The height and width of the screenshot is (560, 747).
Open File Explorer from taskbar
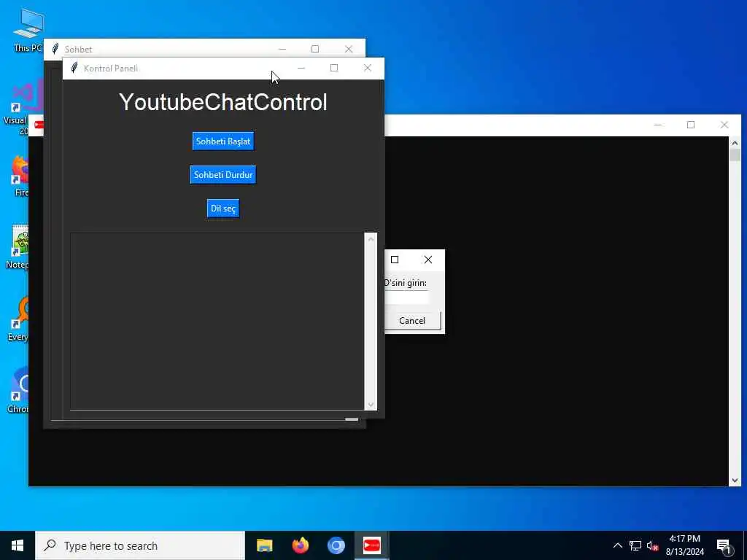pyautogui.click(x=264, y=545)
